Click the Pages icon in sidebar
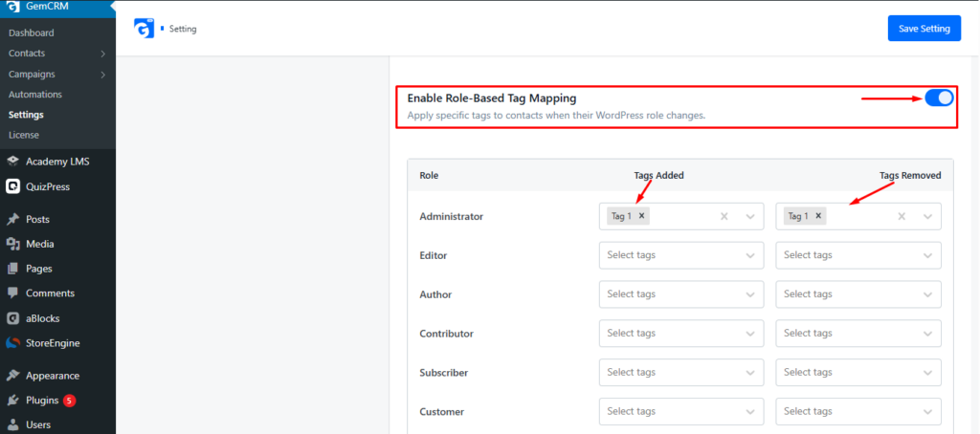 12,269
